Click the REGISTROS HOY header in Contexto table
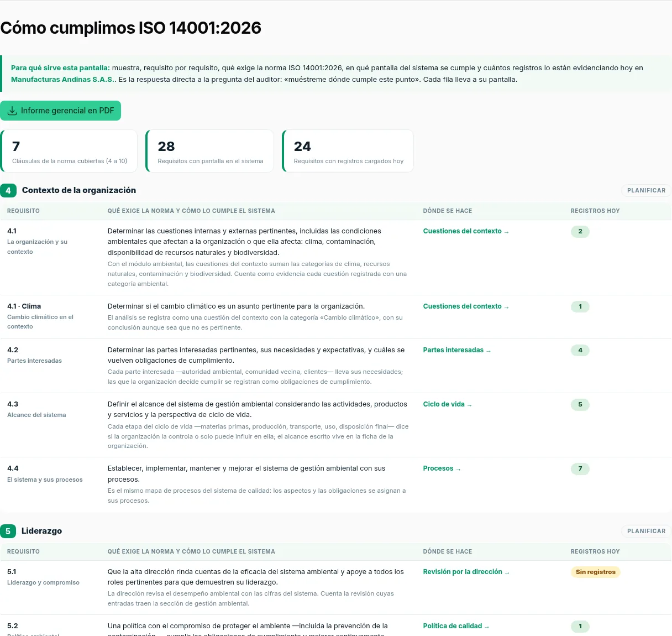This screenshot has height=636, width=672. point(595,211)
